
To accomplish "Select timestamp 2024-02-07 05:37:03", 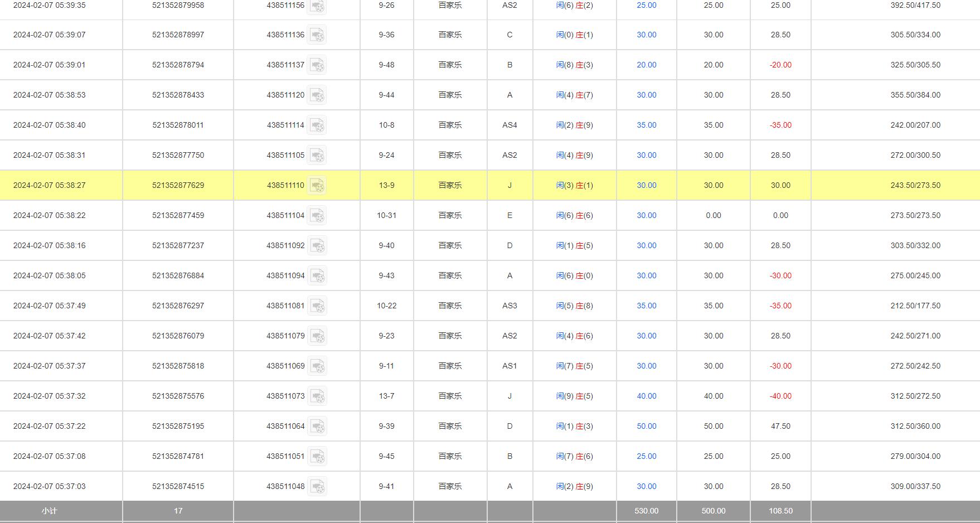I will click(49, 486).
